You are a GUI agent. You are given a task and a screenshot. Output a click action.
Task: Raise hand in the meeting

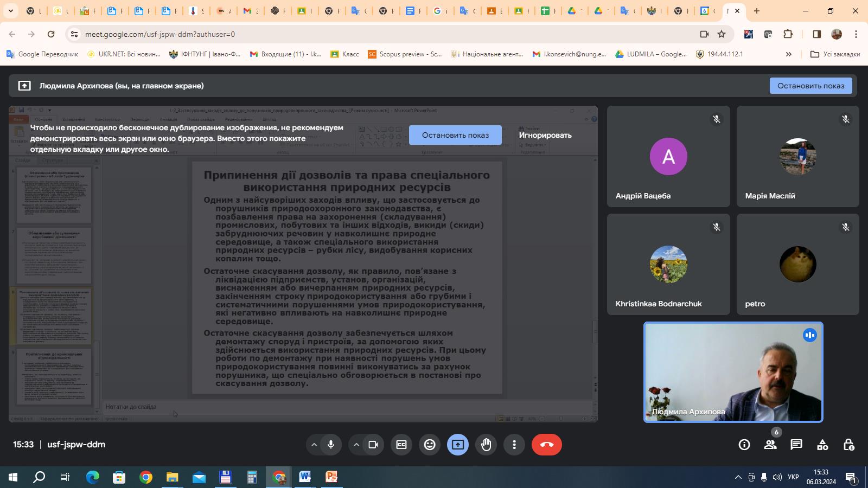[486, 445]
